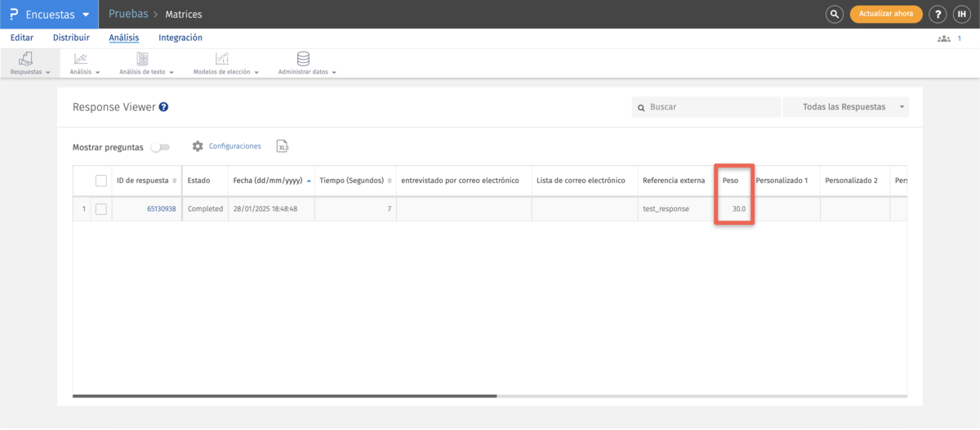Screen dimensions: 980x430
Task: Click the Response Viewer title
Action: point(114,107)
